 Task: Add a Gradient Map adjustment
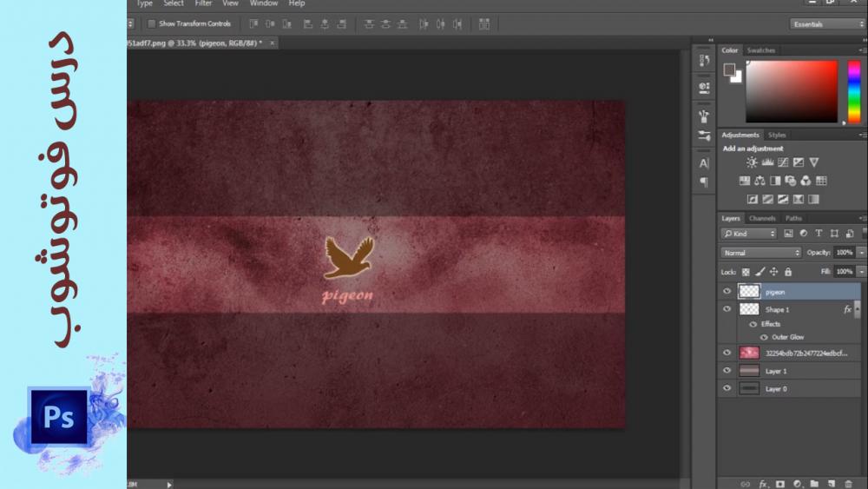tap(813, 199)
